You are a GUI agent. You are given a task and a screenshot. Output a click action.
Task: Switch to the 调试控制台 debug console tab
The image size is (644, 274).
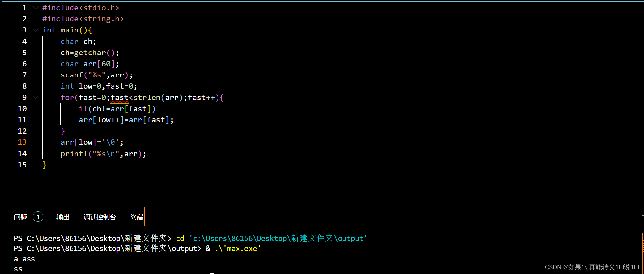pyautogui.click(x=100, y=217)
